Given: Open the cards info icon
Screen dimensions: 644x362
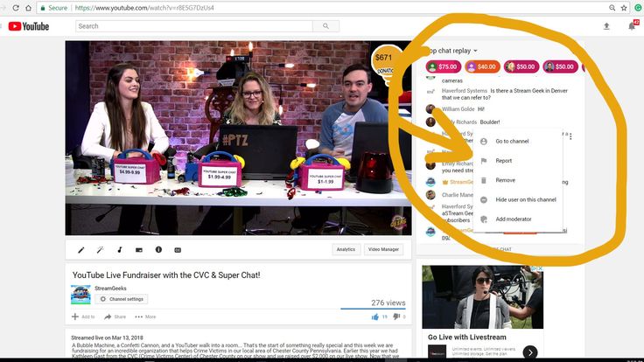Looking at the screenshot, I should [158, 249].
